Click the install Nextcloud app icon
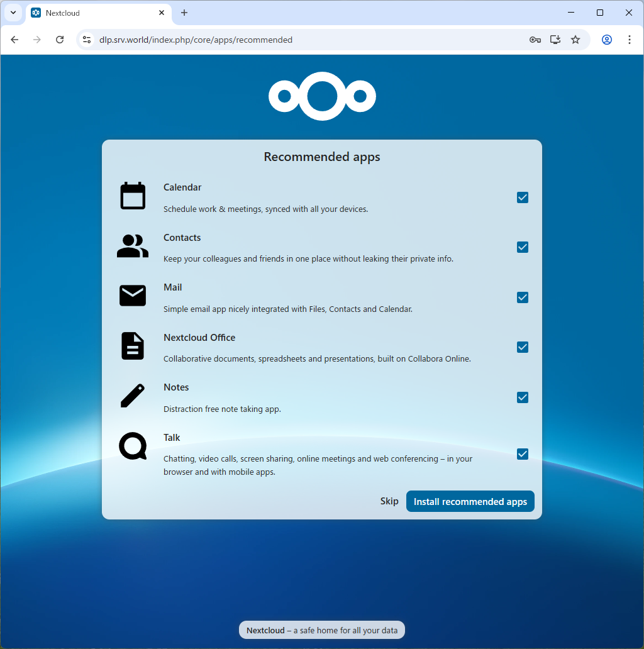 tap(555, 39)
